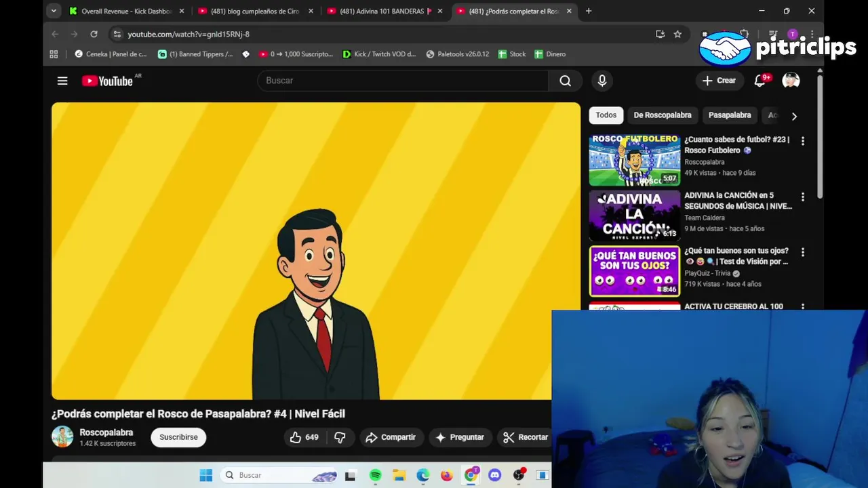
Task: Open options for ¿Qué tan buenos ojos video
Action: click(x=803, y=252)
